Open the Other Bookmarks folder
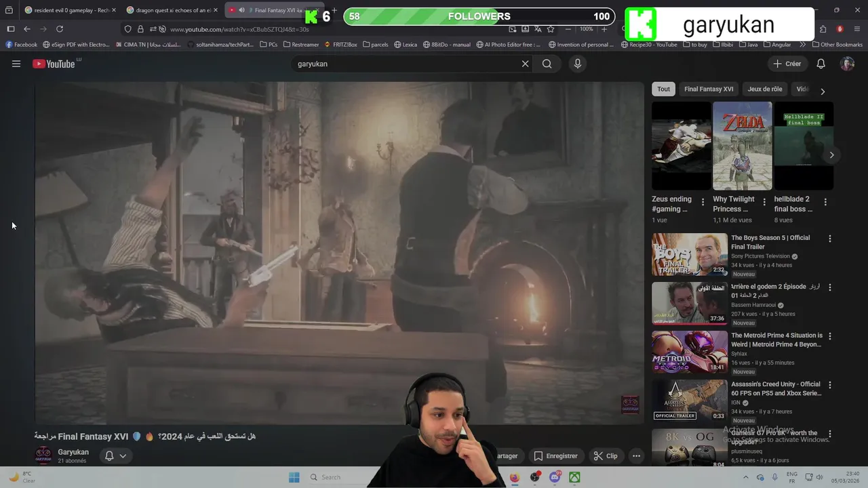 tap(837, 45)
